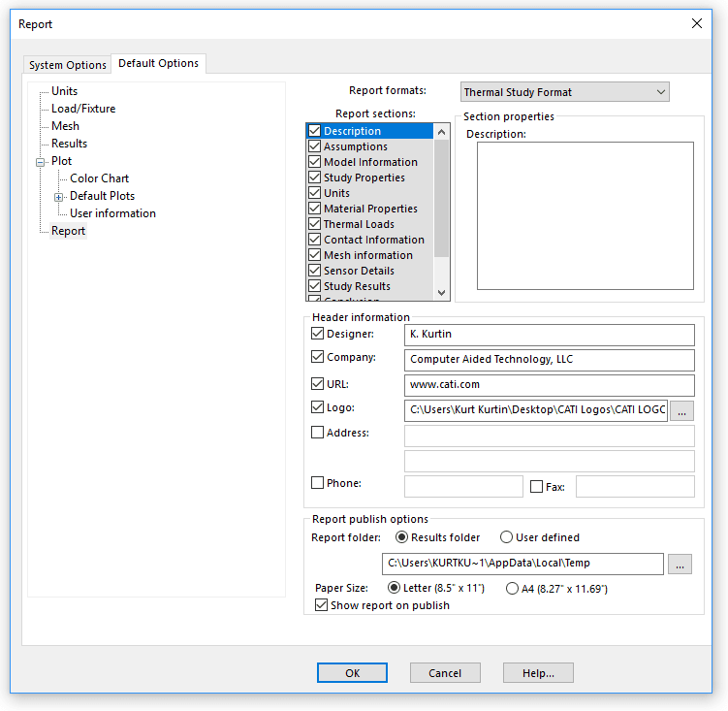
Task: Enable the Address checkbox
Action: pos(317,433)
